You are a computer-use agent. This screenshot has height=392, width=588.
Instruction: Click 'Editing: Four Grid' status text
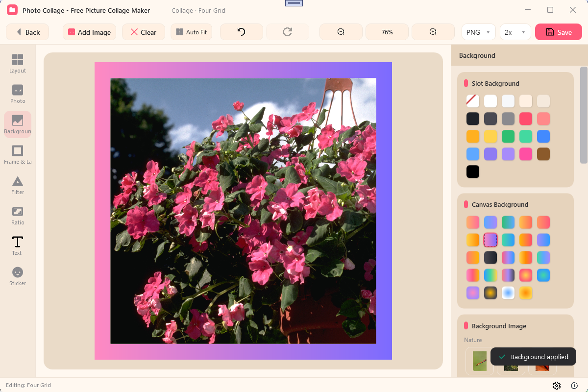[28, 385]
